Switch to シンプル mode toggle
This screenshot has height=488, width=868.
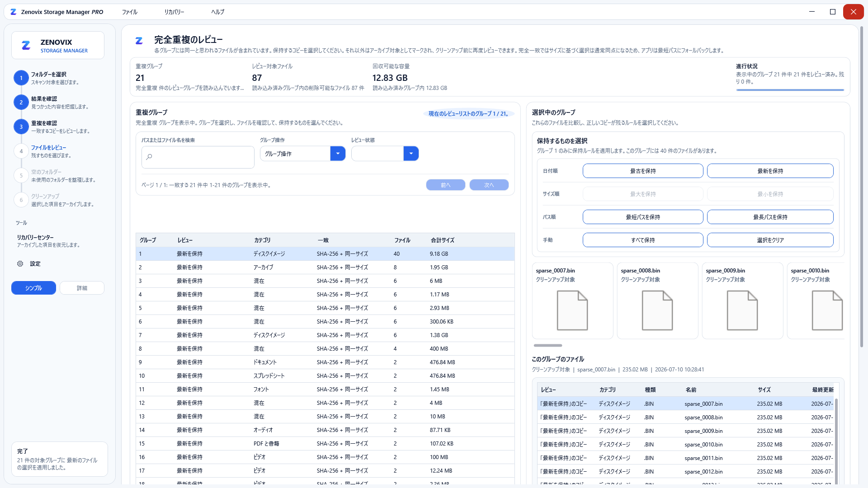[x=33, y=288]
